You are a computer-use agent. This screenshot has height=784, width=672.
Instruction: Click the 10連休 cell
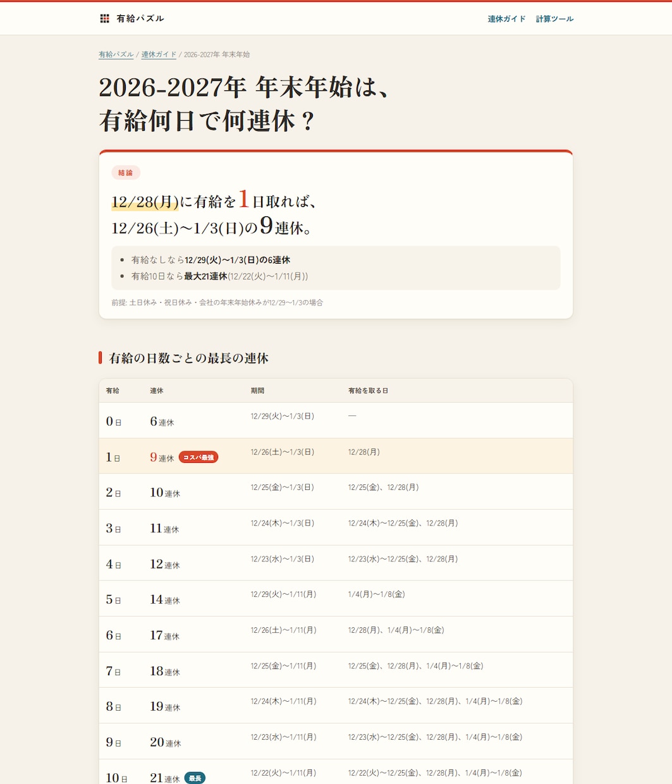[165, 493]
